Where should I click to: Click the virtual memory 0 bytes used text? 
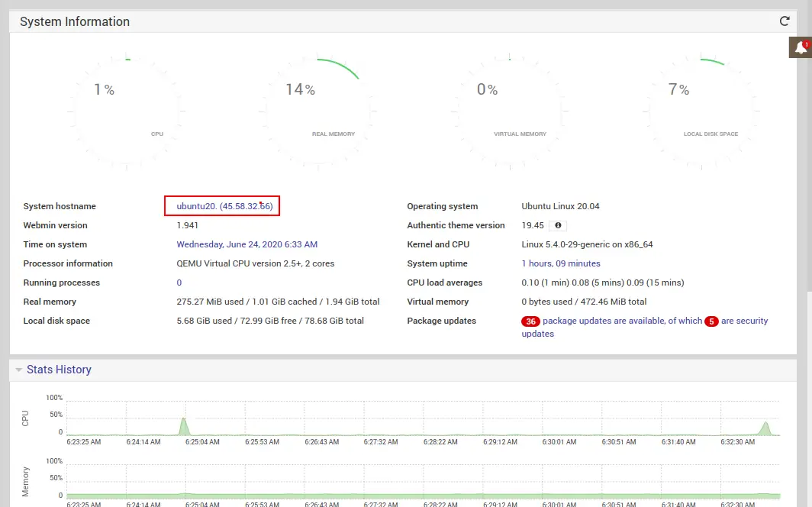click(584, 302)
